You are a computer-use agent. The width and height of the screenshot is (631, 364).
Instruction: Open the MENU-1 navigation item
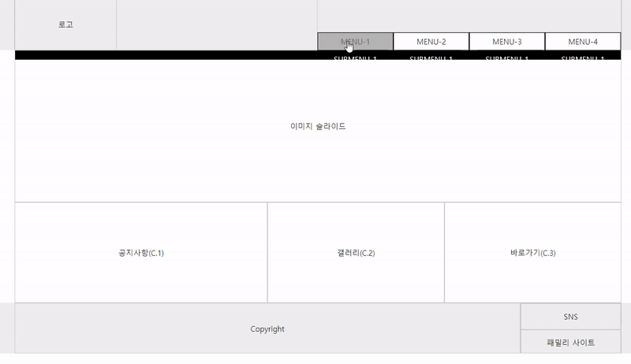[x=355, y=42]
